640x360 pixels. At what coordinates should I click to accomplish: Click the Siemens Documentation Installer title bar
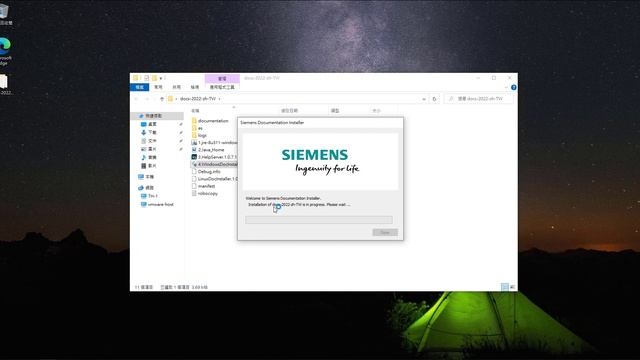click(x=320, y=122)
